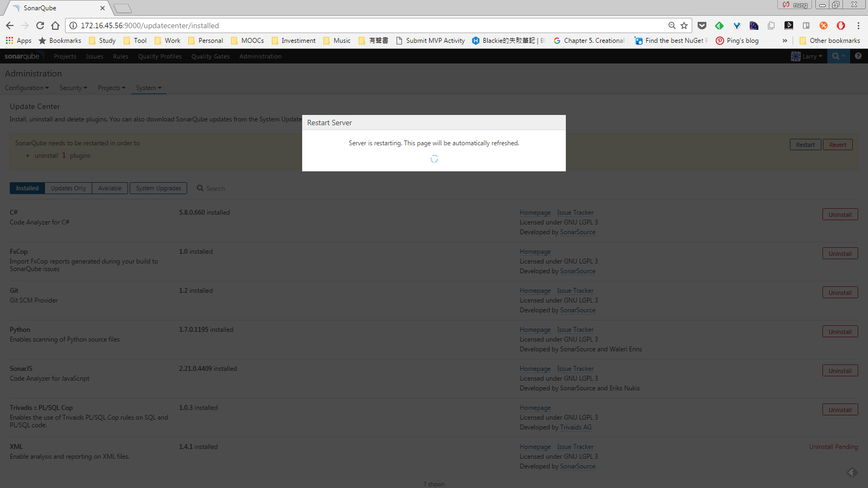Click the red Opera-style extension icon
Viewport: 868px width, 488px height.
point(841,25)
